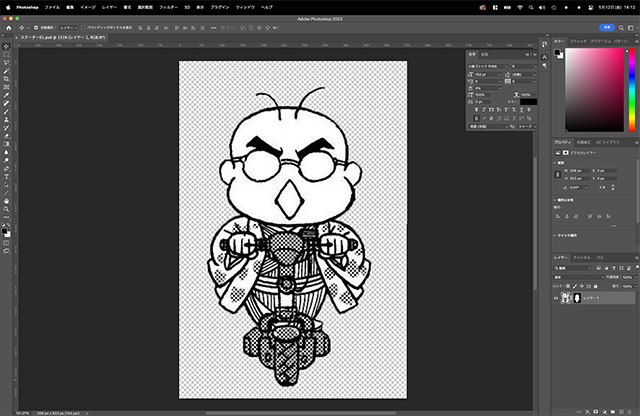
Task: Click the text color swatch in Character panel
Action: [x=527, y=101]
